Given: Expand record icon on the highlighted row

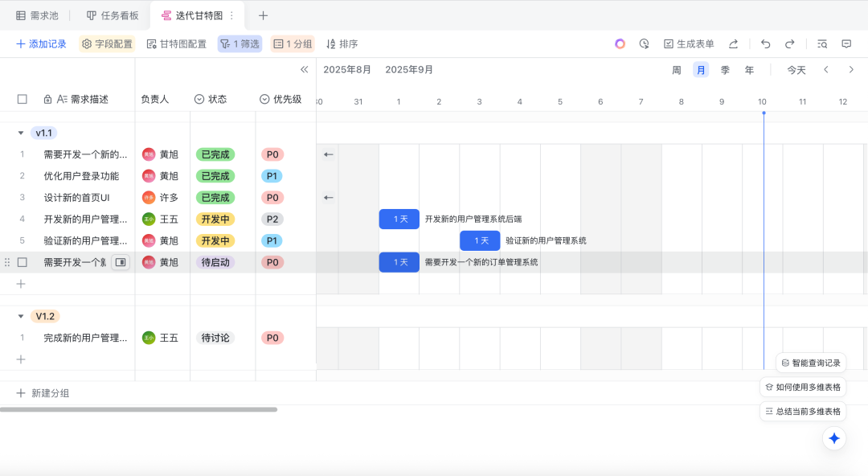Looking at the screenshot, I should pos(120,262).
